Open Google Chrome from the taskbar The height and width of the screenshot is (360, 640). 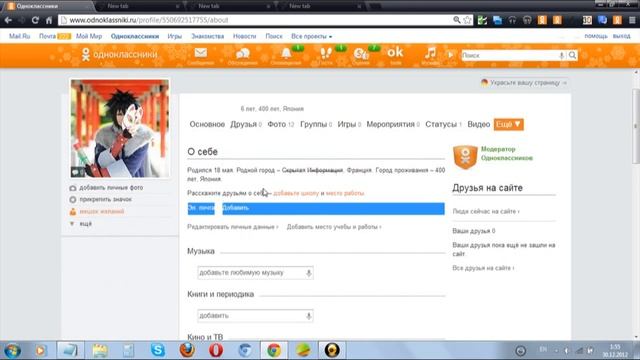[274, 350]
